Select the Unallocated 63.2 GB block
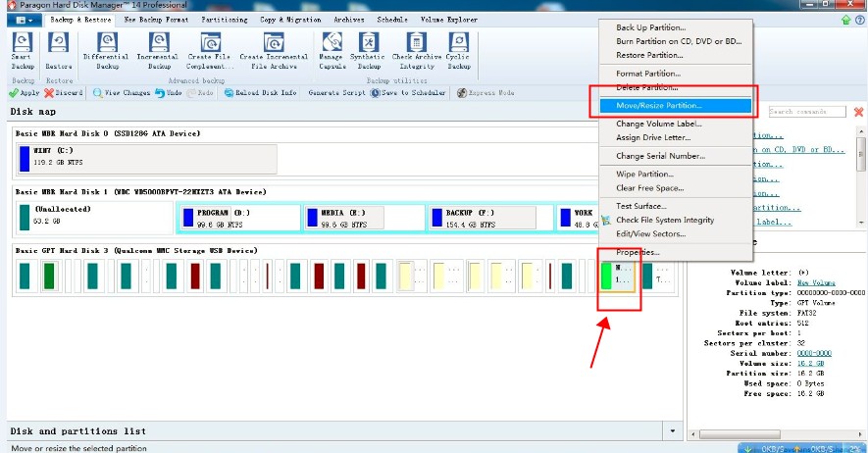Viewport: 868px width, 453px height. [95, 217]
